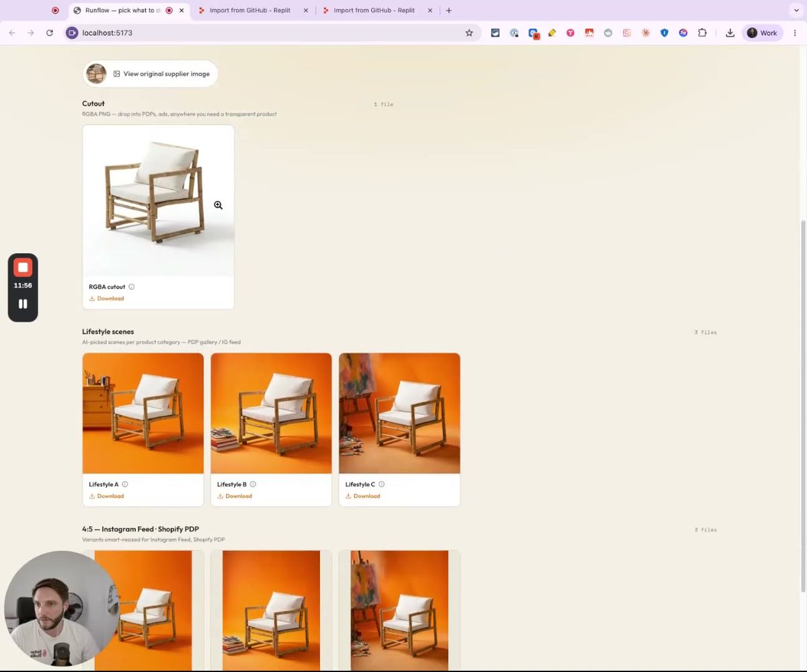Open the Lifestyle B scene thumbnail
Viewport: 807px width, 672px height.
coord(271,413)
